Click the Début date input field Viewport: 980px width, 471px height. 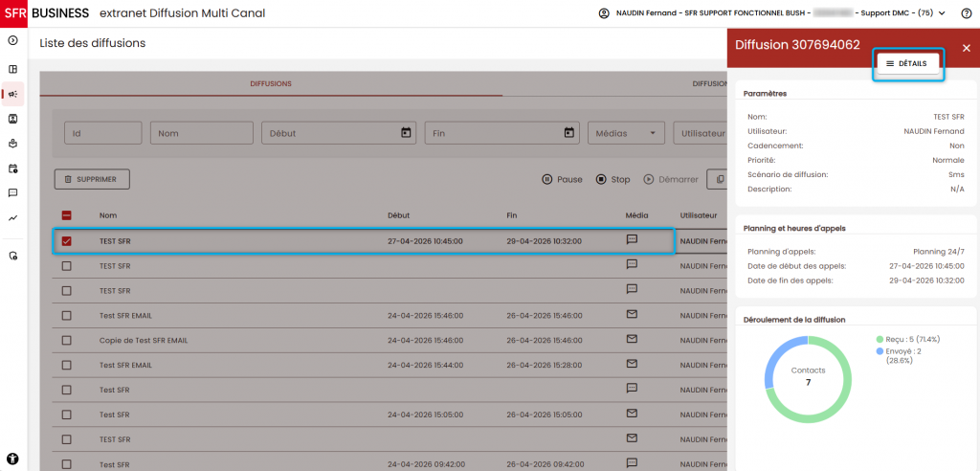[x=340, y=133]
